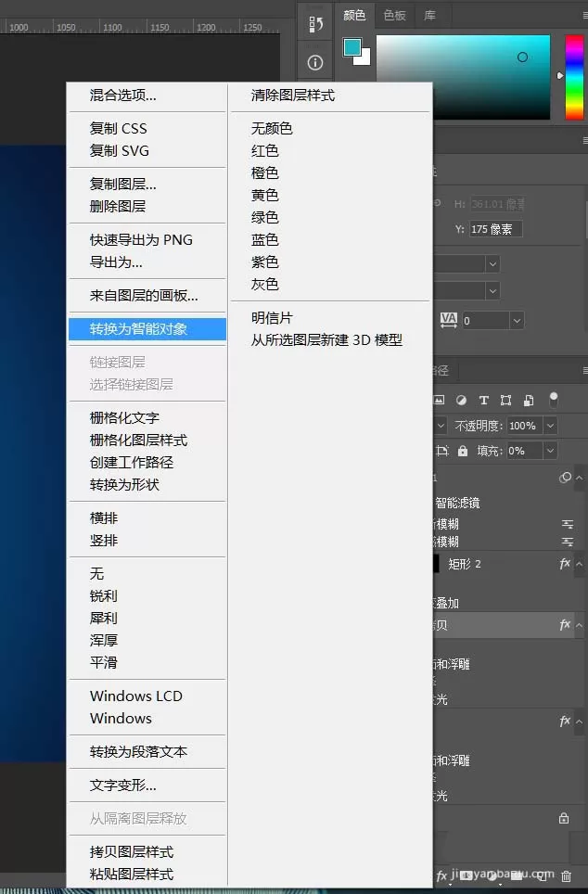Choose 复制图层... menu item

pos(147,184)
